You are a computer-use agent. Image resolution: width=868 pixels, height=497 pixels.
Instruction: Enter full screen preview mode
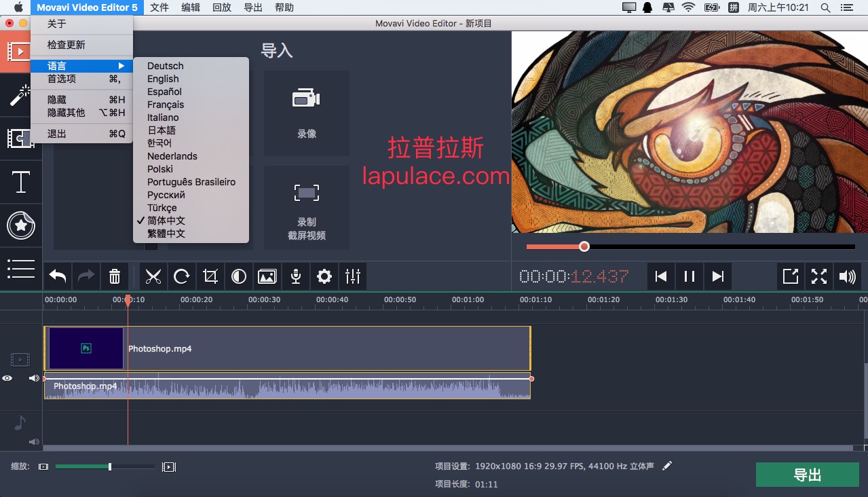(x=819, y=276)
